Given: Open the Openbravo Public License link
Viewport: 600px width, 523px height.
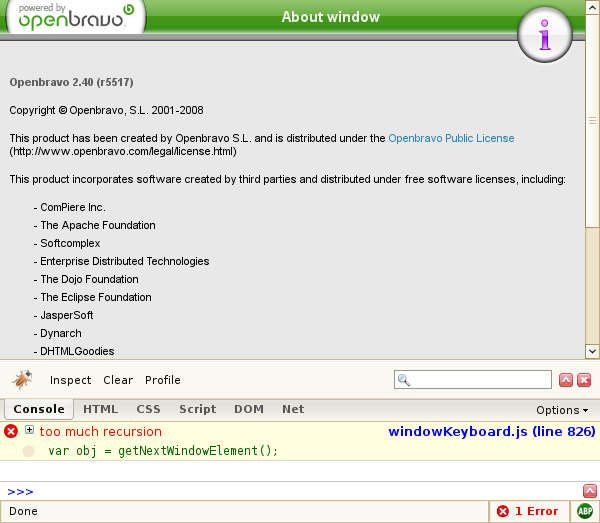Looking at the screenshot, I should pos(451,138).
